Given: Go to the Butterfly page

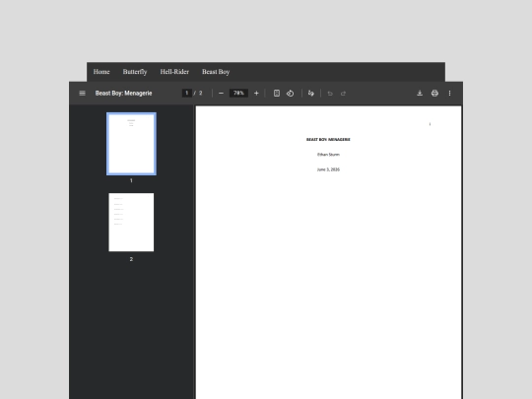Looking at the screenshot, I should click(135, 72).
